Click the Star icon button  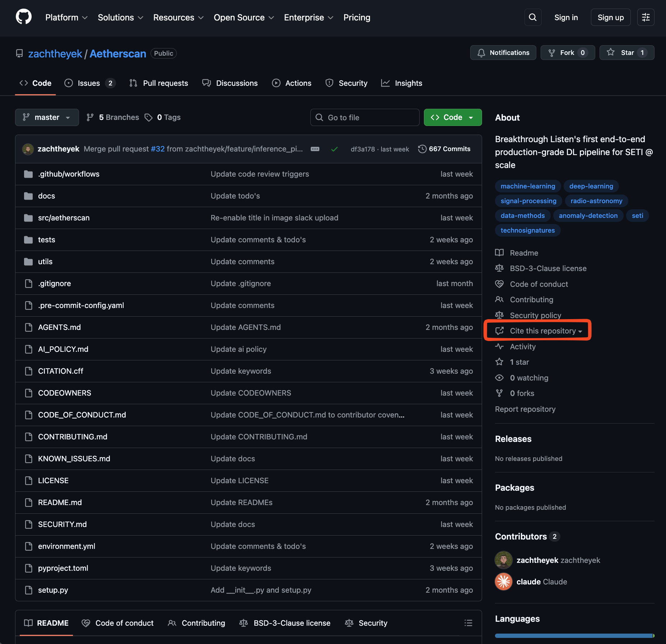tap(627, 53)
